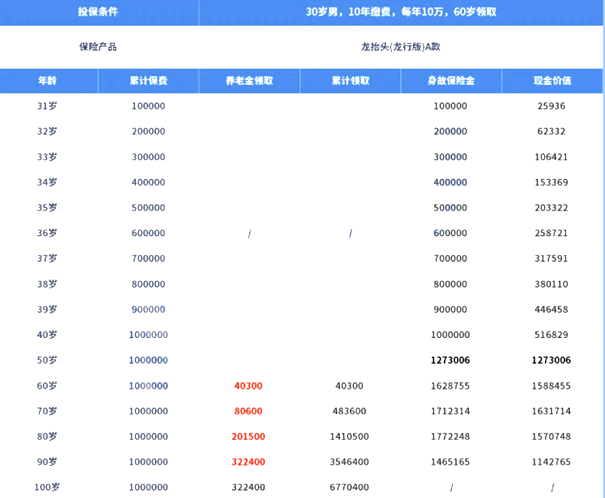Select the 60岁 age cell
This screenshot has height=498, width=605.
coord(47,386)
